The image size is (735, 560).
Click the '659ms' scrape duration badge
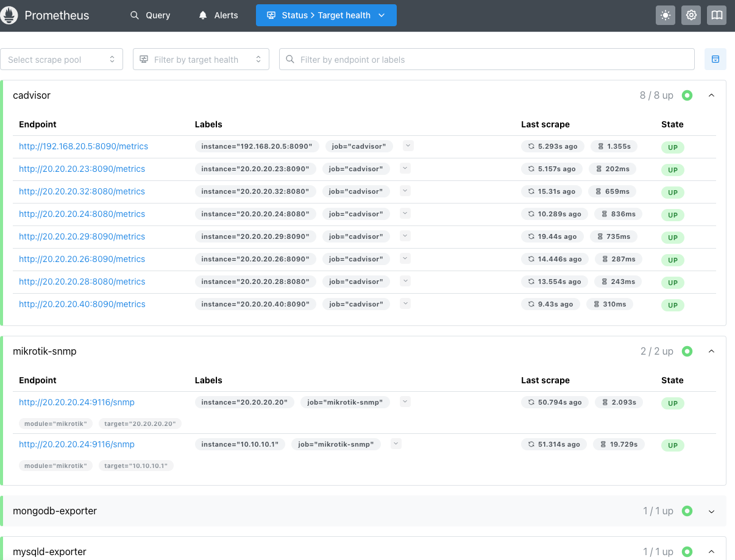pyautogui.click(x=612, y=191)
